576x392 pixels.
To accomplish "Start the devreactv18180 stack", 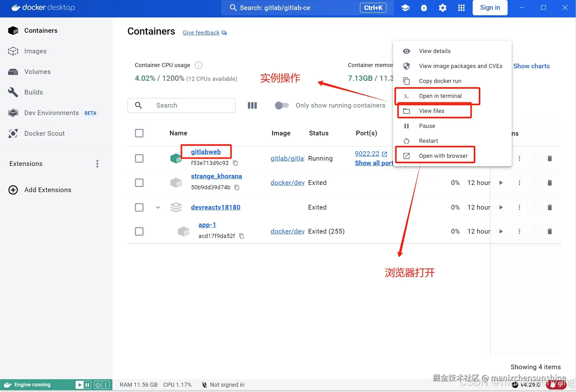I will (x=501, y=207).
